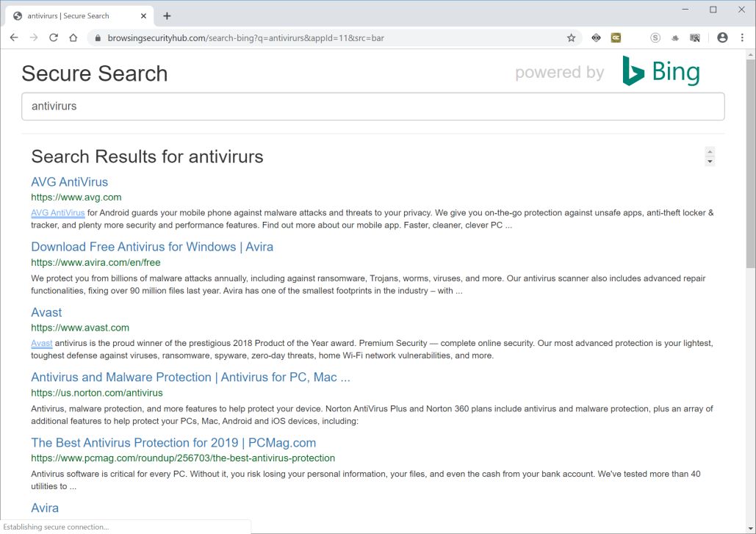
Task: Close the Secure Search tab
Action: 144,16
